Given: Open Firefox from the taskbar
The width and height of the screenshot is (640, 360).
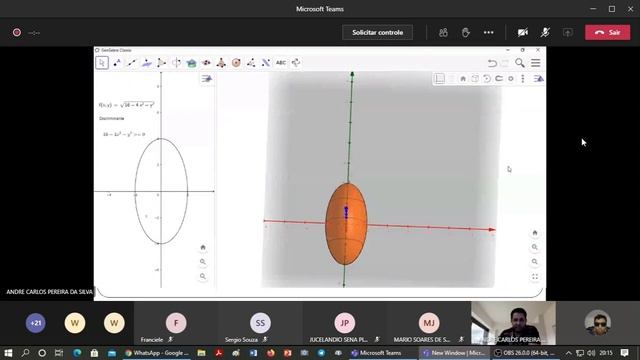Looking at the screenshot, I should tap(270, 353).
